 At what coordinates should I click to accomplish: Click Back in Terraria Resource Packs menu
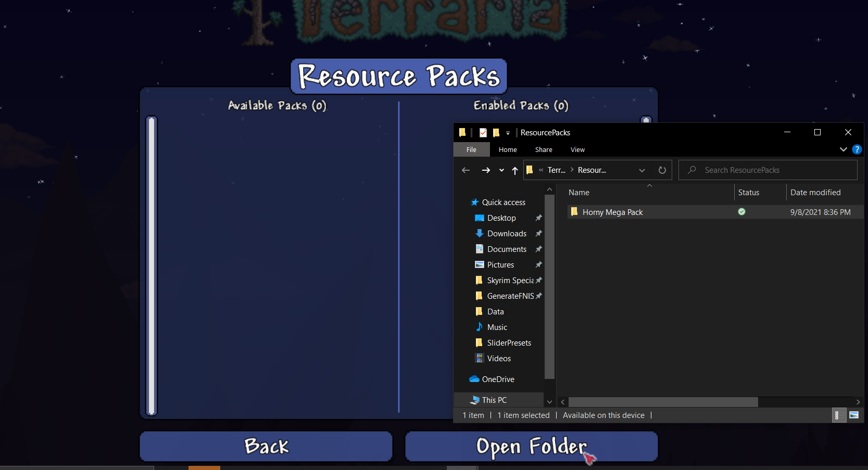pos(266,446)
